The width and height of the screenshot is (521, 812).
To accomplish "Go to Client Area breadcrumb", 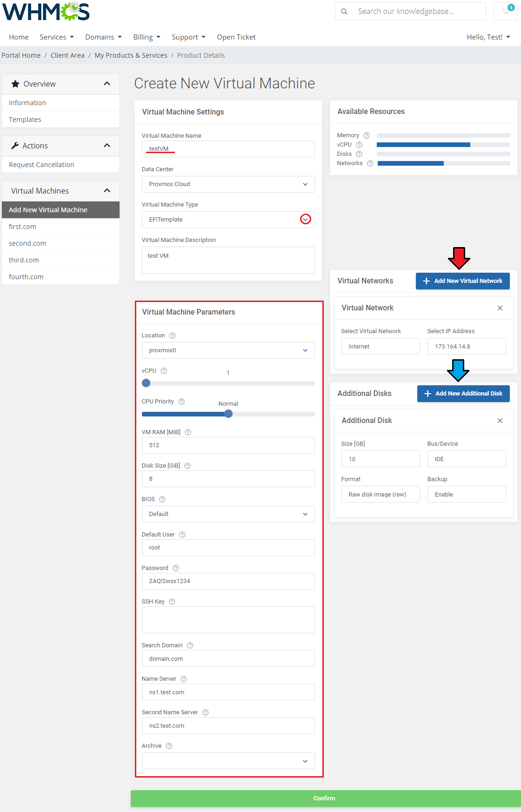I will pos(67,55).
